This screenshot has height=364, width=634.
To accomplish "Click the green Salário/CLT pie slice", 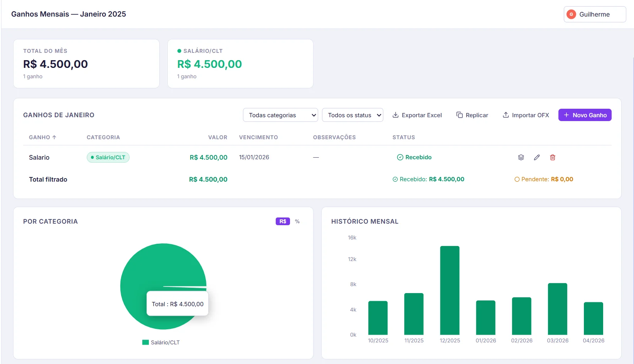I will 154,270.
